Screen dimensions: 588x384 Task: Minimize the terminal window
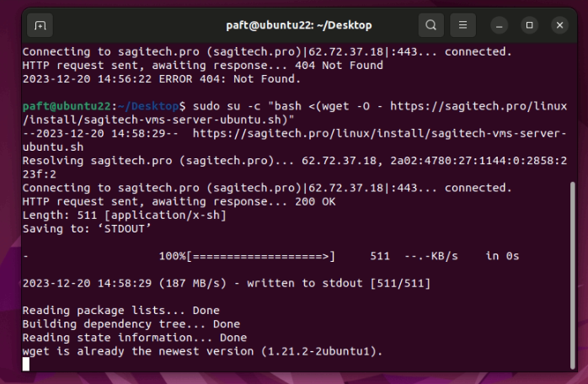pos(500,25)
